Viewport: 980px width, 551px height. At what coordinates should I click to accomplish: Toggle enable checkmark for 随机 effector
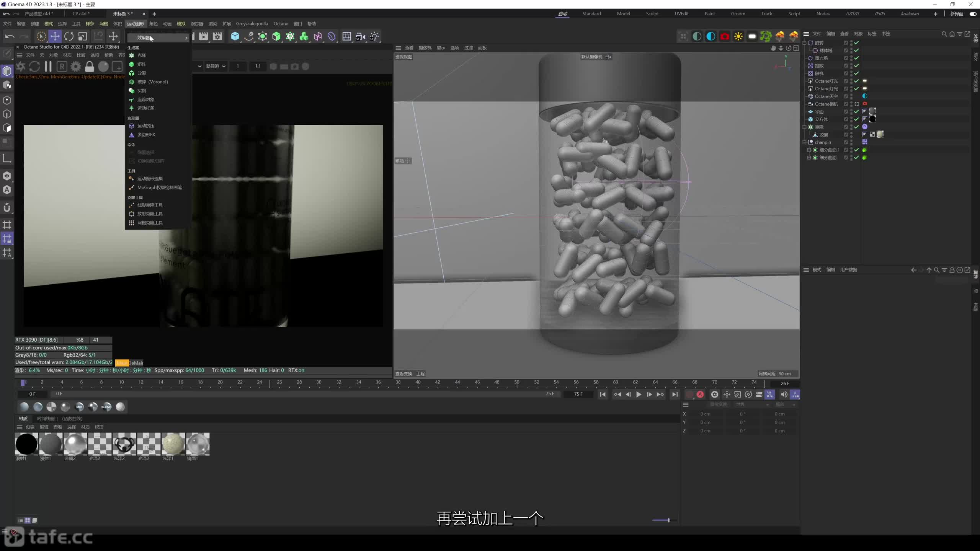(856, 73)
